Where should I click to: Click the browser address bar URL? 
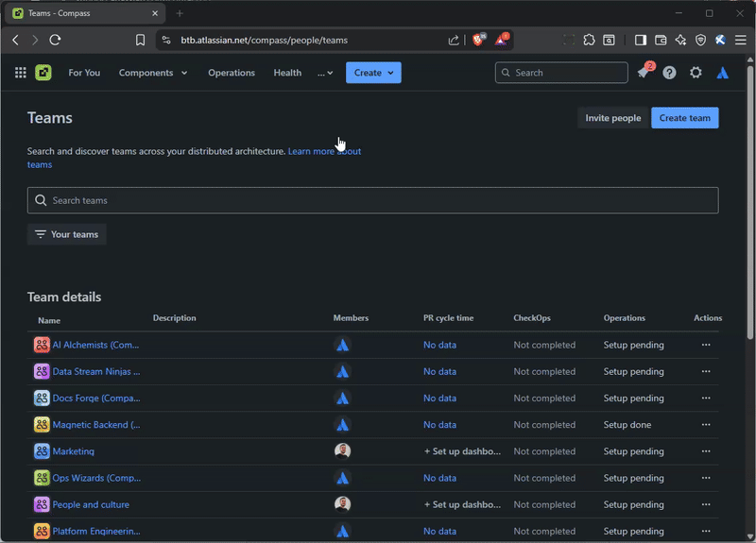tap(265, 40)
